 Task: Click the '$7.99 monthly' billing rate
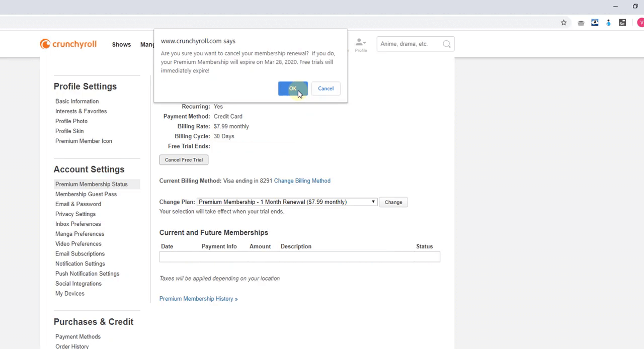click(231, 126)
